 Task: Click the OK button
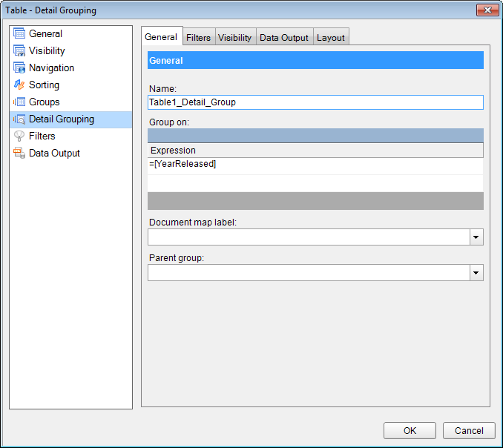click(410, 430)
